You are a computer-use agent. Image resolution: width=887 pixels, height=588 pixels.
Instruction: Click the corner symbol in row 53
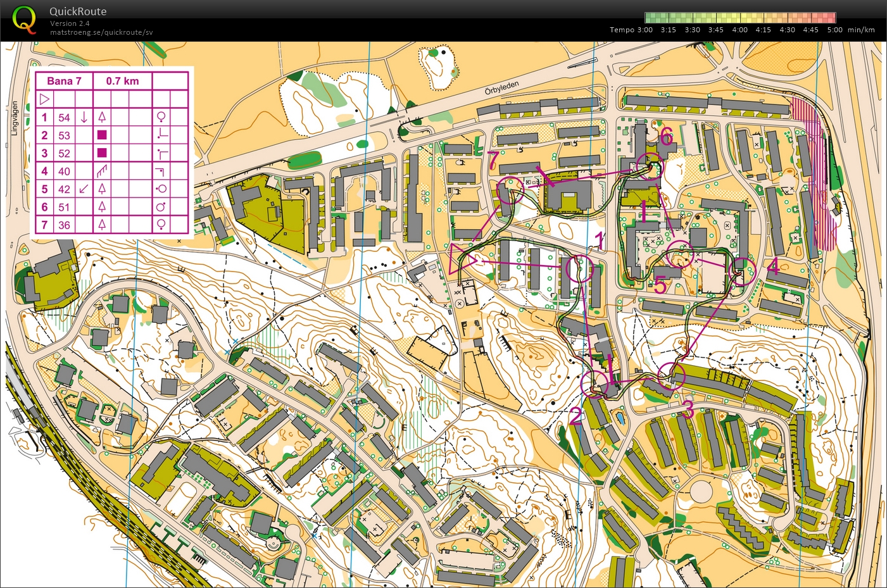pyautogui.click(x=162, y=134)
